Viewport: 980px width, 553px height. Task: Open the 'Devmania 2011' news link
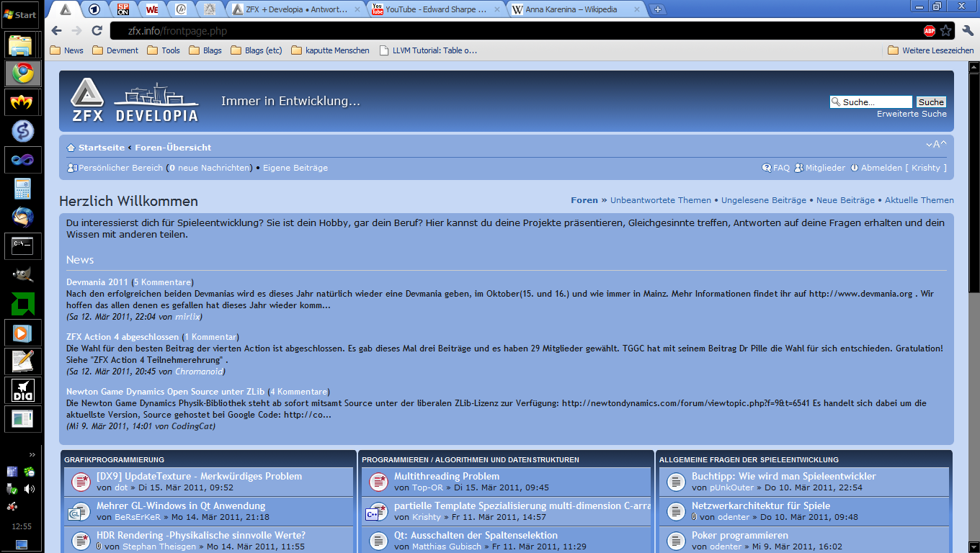[97, 282]
